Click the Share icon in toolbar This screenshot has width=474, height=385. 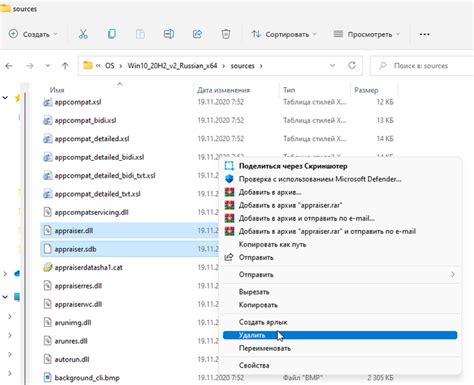coord(197,34)
